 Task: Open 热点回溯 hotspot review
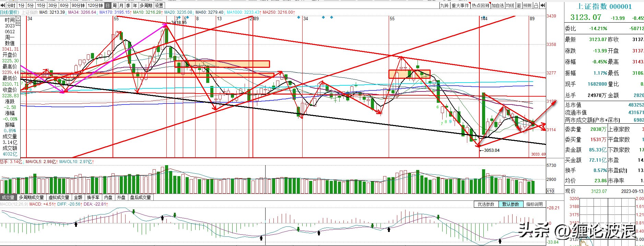coord(480,5)
